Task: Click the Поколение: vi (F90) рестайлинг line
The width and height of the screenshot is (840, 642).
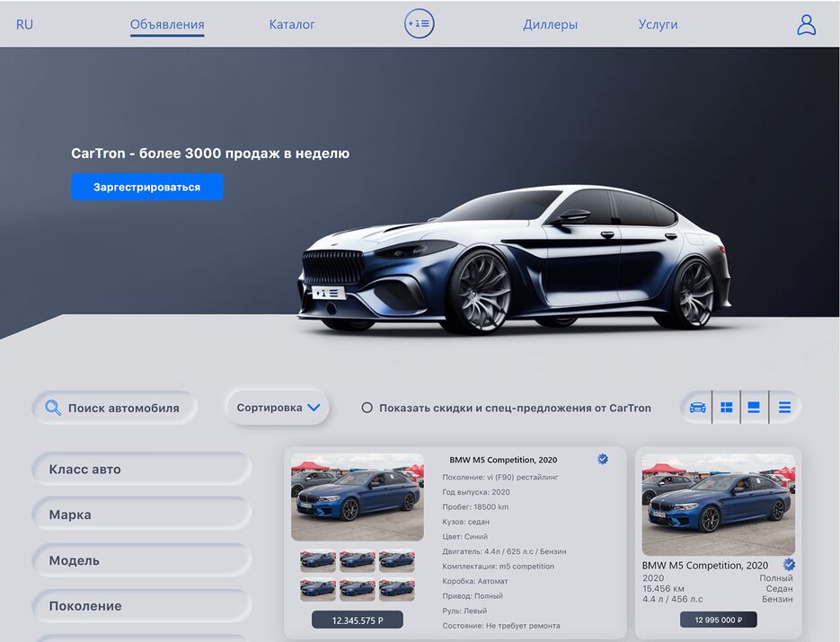Action: click(x=500, y=477)
